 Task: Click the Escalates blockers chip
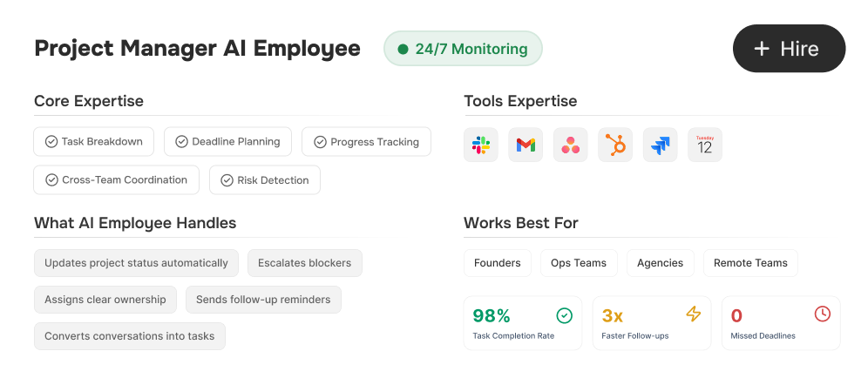coord(304,263)
